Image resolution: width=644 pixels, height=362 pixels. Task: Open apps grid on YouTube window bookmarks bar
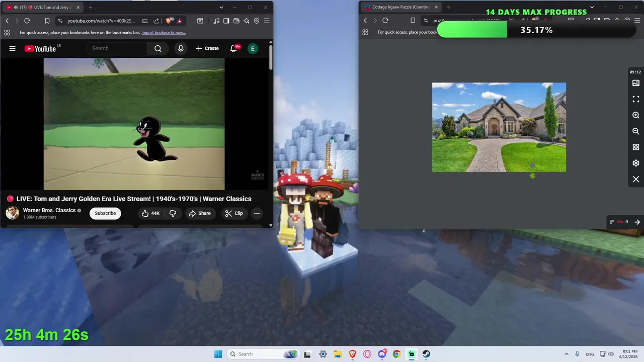click(7, 32)
